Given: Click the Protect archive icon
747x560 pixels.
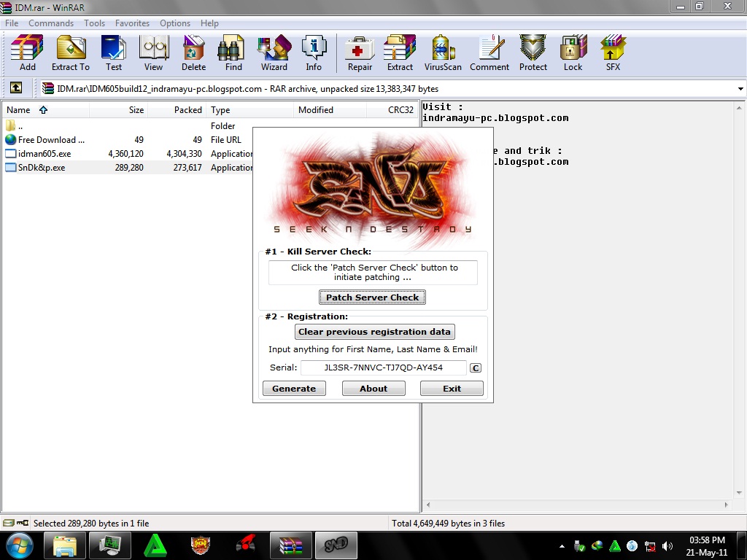Looking at the screenshot, I should [533, 52].
